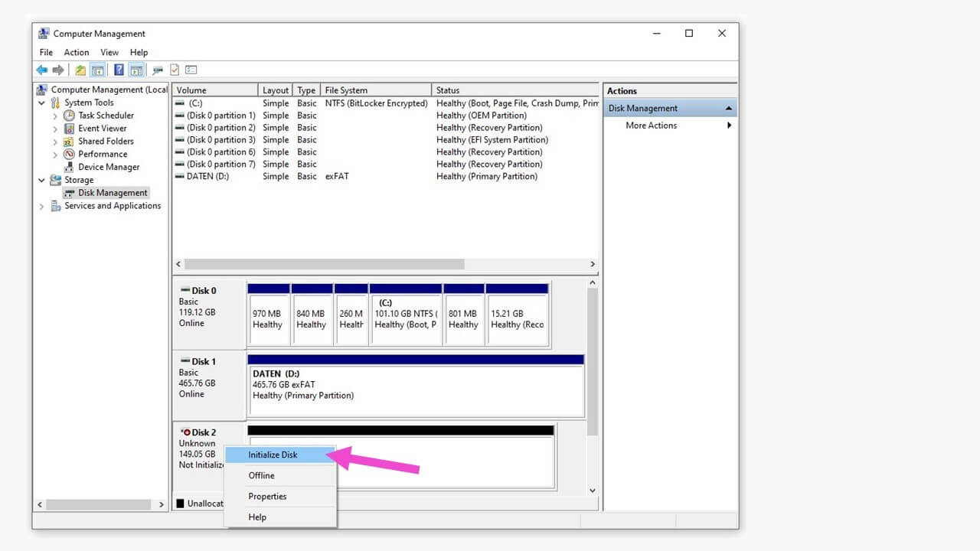The height and width of the screenshot is (551, 980).
Task: Choose Properties from context menu
Action: coord(280,496)
